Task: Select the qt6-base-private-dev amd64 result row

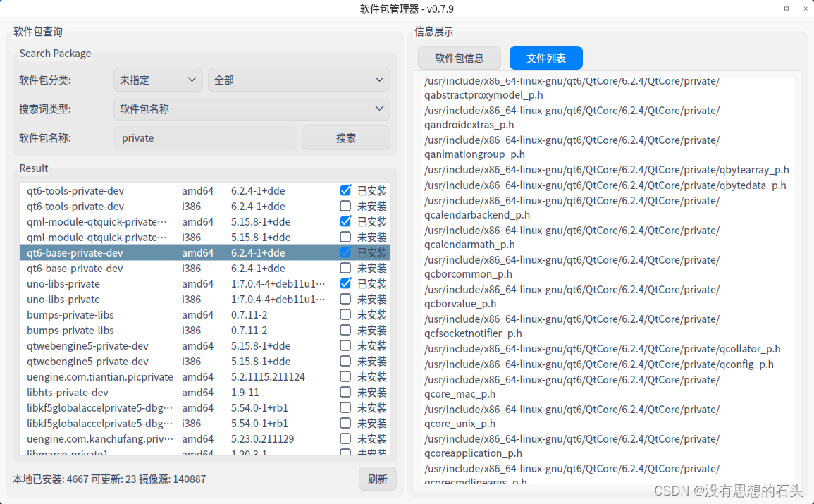Action: point(176,252)
